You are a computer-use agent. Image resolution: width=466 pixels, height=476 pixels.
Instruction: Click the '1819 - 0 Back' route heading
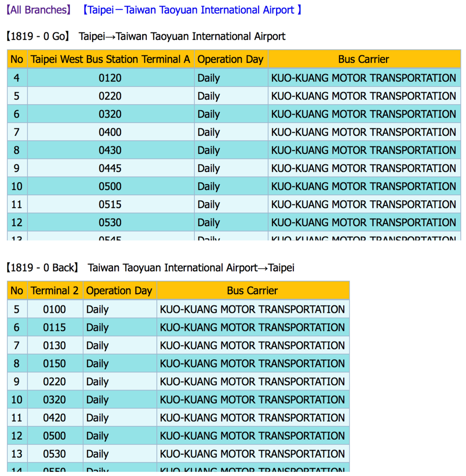pos(43,268)
